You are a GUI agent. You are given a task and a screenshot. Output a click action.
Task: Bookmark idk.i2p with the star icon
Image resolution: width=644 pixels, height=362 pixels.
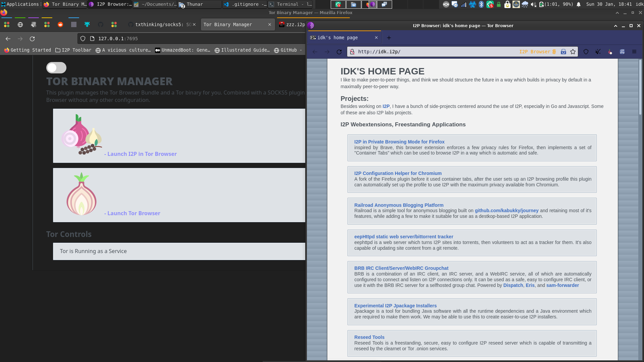(x=573, y=52)
